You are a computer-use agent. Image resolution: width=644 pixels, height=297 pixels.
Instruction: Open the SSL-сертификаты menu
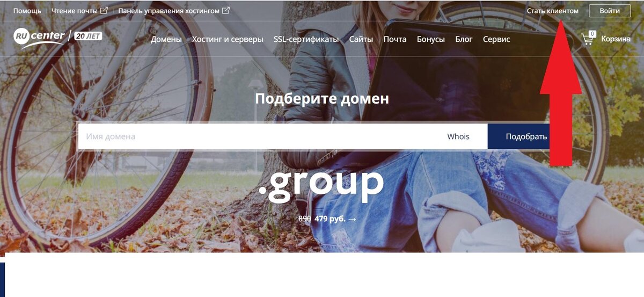coord(306,39)
